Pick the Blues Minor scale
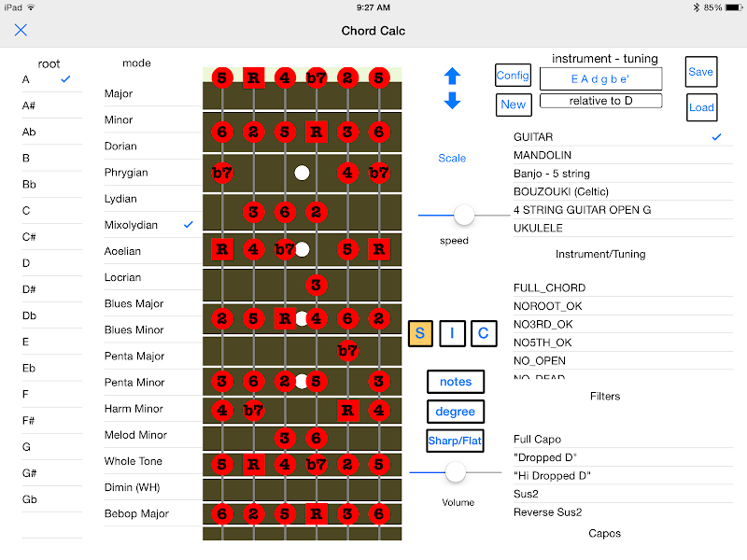747x560 pixels. (x=152, y=330)
